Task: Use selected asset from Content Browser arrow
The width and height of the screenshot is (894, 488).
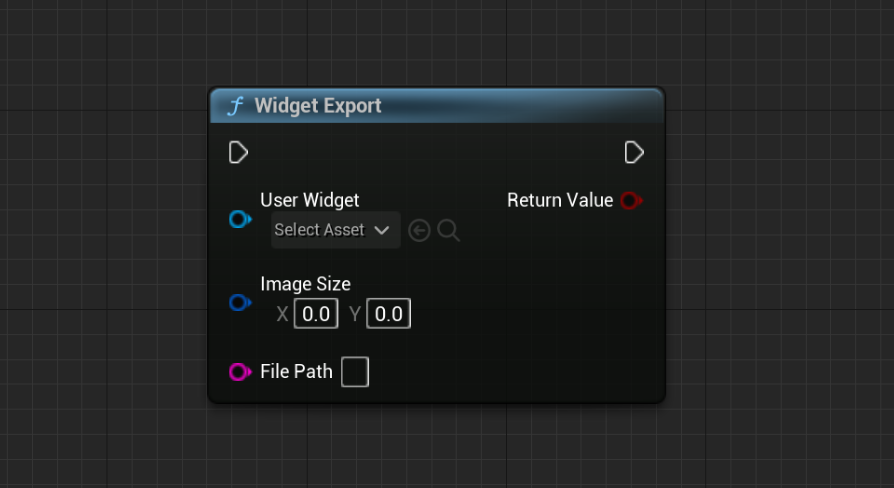Action: click(x=419, y=231)
